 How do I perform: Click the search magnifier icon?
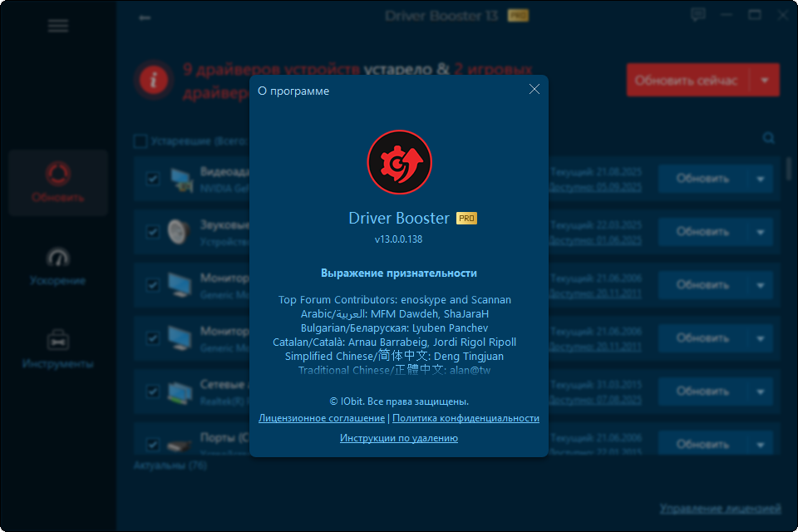768,138
